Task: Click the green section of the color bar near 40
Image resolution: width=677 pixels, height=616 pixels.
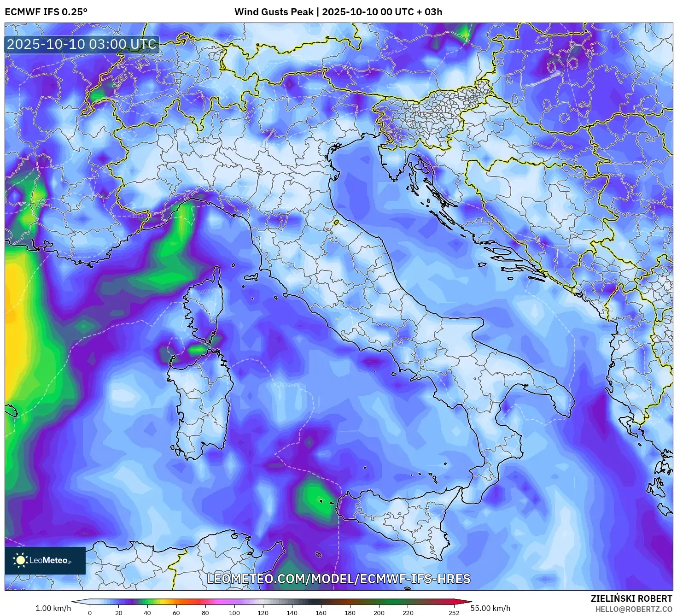Action: pyautogui.click(x=148, y=602)
